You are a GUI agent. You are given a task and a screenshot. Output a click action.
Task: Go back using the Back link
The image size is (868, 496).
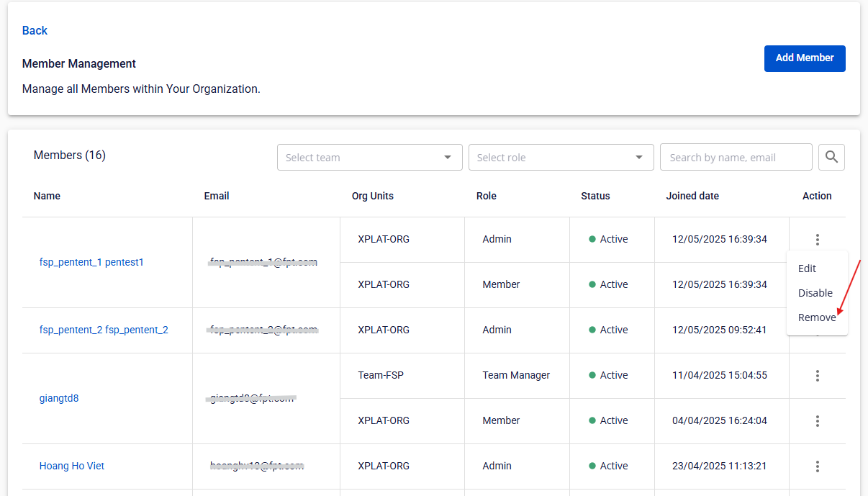point(35,30)
